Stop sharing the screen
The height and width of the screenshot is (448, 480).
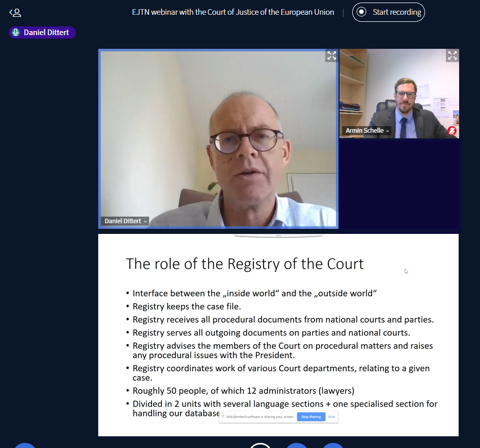point(310,416)
